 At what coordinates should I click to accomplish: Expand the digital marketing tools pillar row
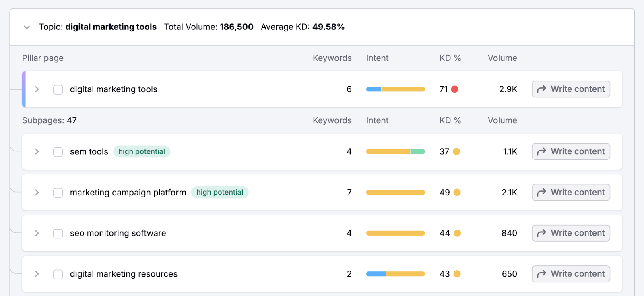[37, 89]
